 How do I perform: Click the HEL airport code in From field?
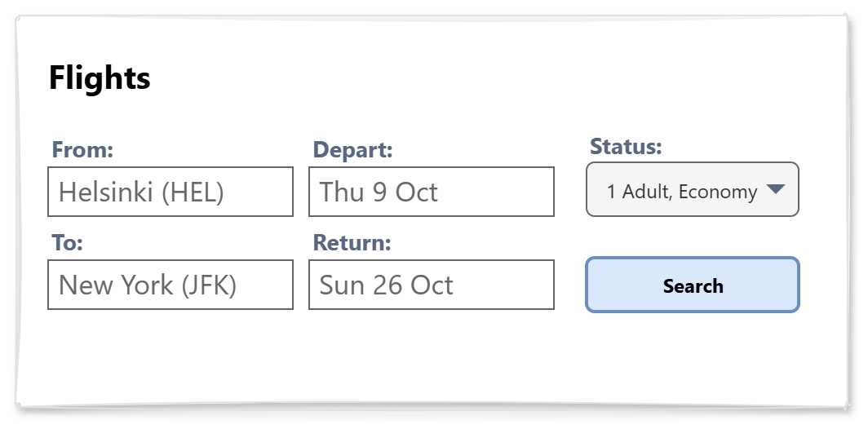point(193,192)
